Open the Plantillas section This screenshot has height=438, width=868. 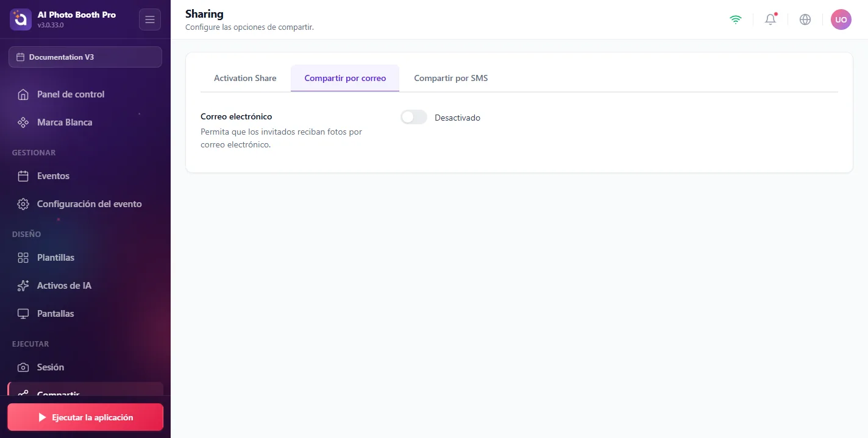tap(85, 258)
